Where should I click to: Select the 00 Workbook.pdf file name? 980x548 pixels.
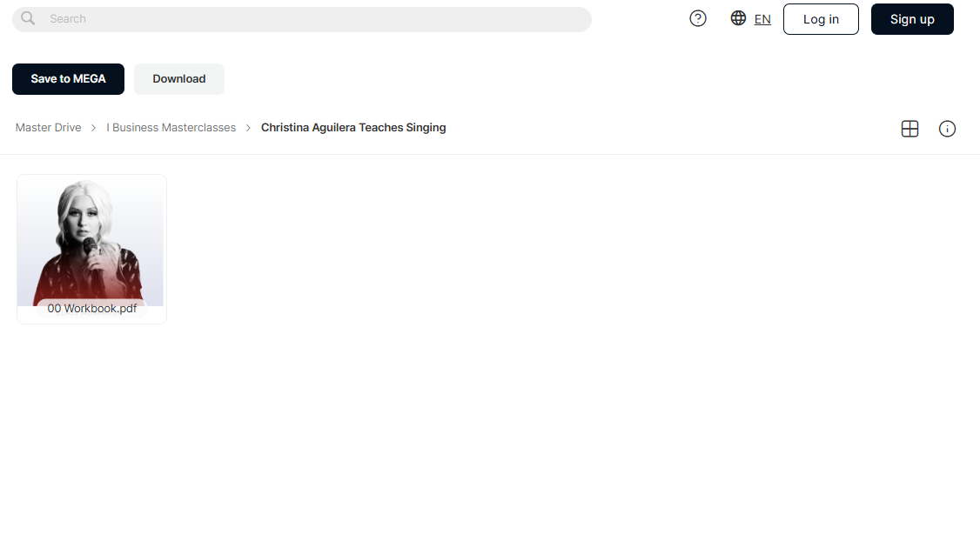click(92, 309)
